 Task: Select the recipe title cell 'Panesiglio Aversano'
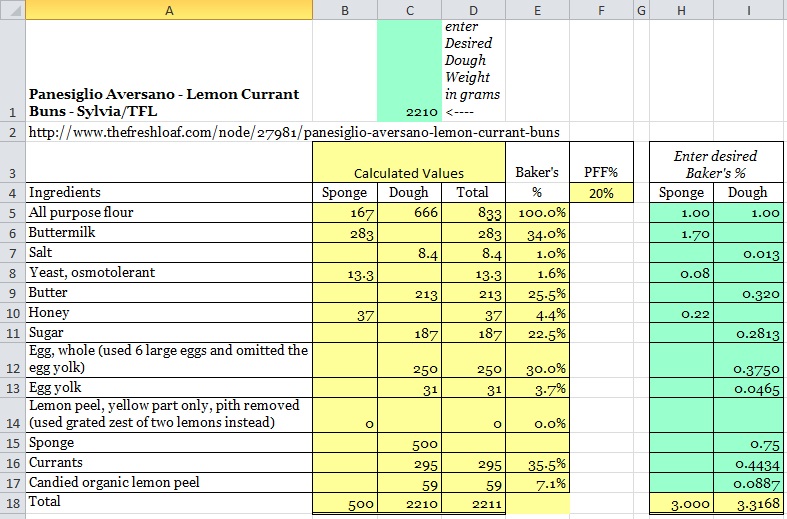point(168,102)
